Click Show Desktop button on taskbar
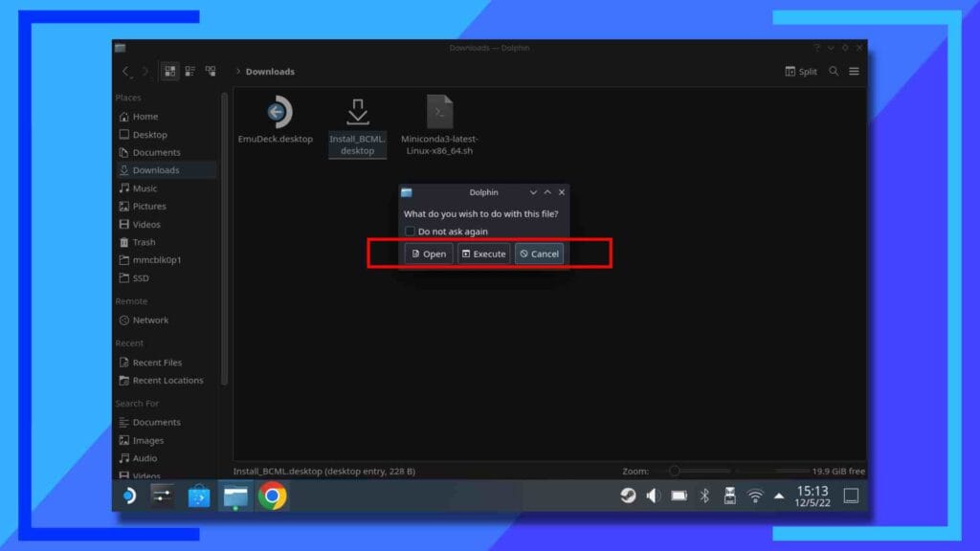 [x=851, y=496]
